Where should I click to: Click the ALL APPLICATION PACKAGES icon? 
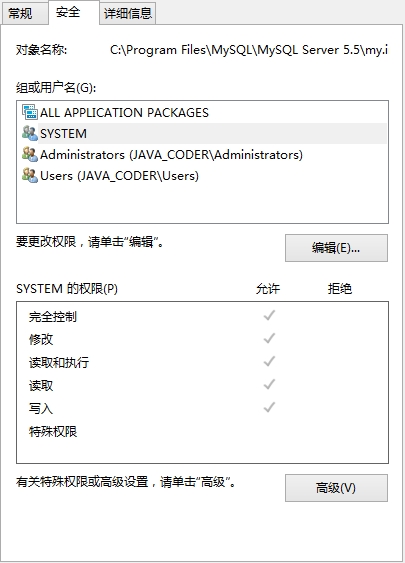[30, 112]
